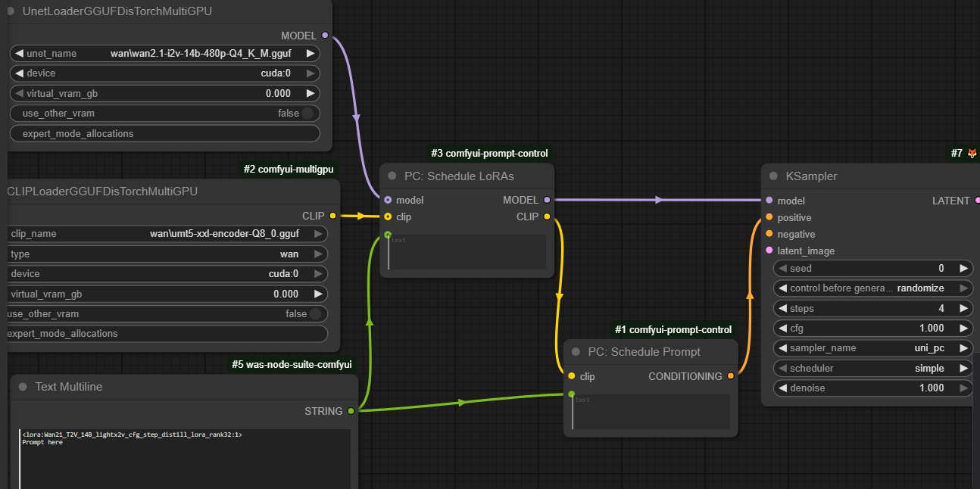Select the KSampler node by its title
980x489 pixels.
point(811,176)
